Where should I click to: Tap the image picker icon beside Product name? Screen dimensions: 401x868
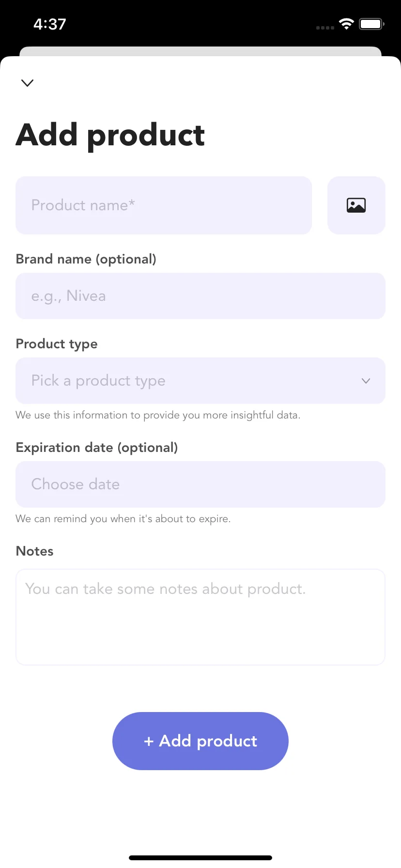[x=356, y=205]
